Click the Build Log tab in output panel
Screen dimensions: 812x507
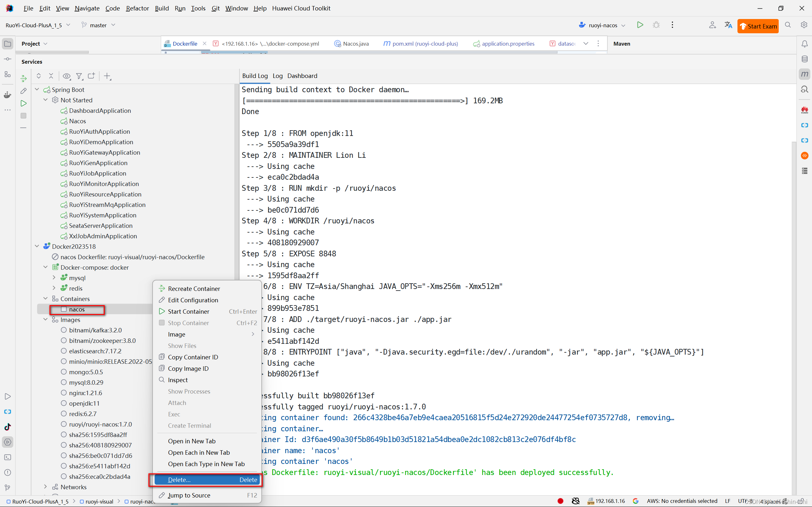(x=255, y=75)
